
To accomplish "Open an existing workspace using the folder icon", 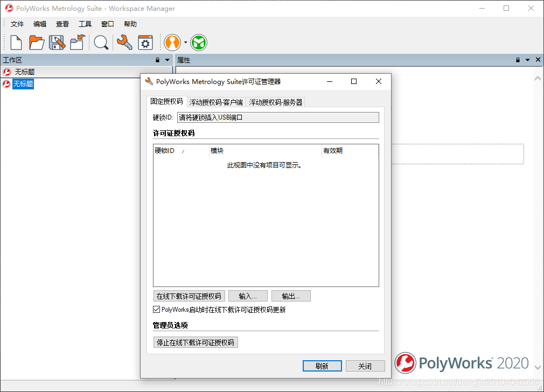I will (37, 42).
